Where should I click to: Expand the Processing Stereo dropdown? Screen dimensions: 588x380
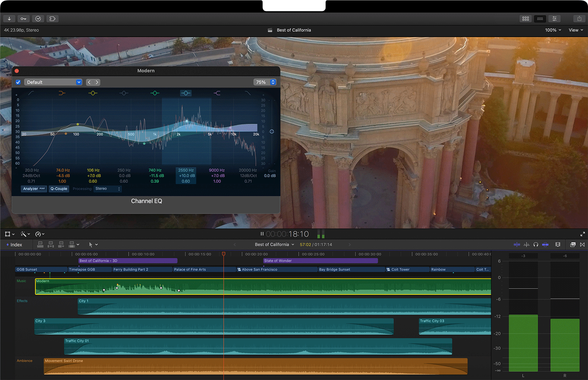point(107,189)
